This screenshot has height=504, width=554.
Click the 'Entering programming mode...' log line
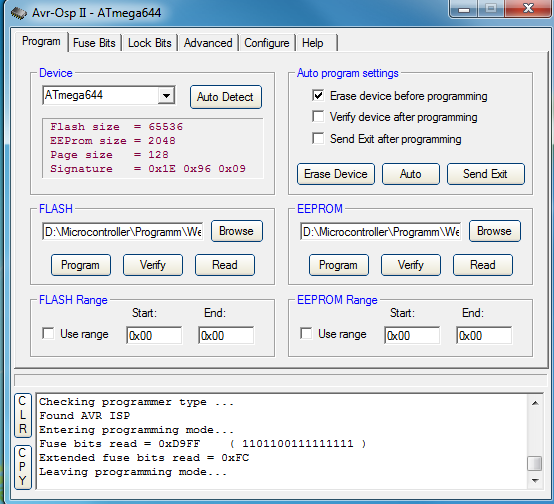point(136,430)
